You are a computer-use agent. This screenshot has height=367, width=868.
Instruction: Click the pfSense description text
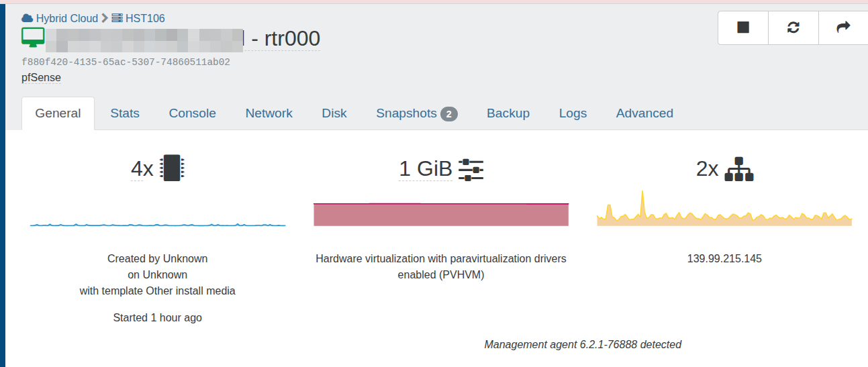pyautogui.click(x=42, y=78)
